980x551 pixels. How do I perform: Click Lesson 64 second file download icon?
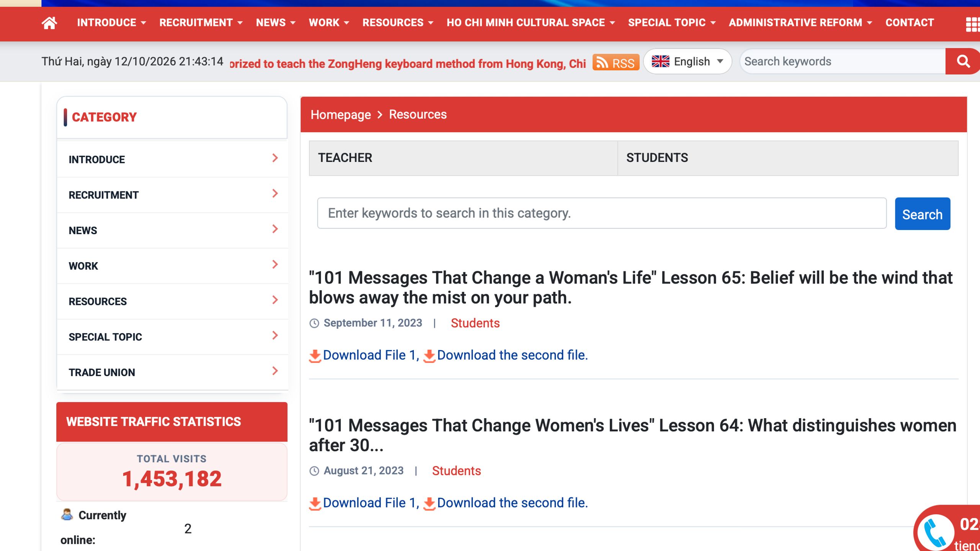429,503
